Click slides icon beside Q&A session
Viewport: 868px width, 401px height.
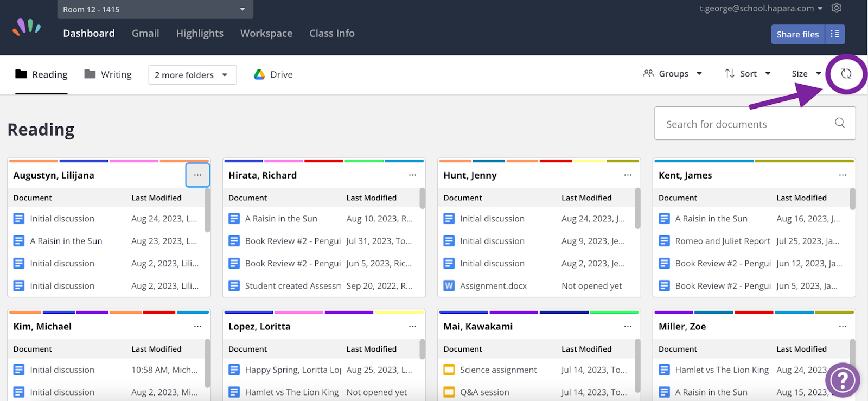[449, 392]
